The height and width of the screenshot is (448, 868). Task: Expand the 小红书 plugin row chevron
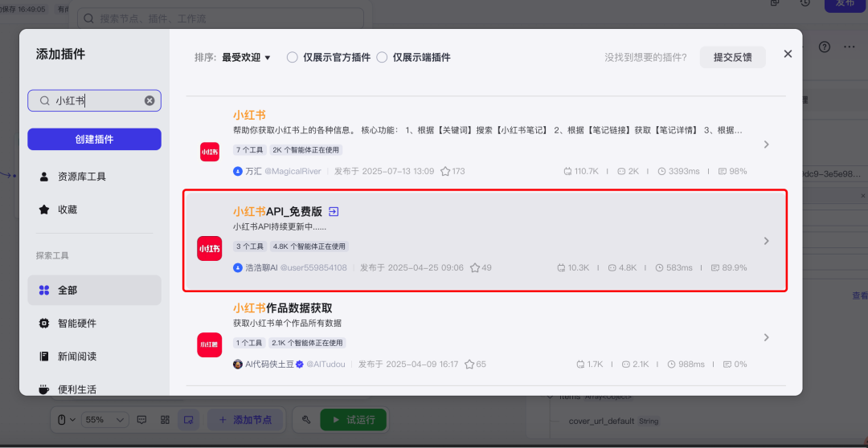767,145
